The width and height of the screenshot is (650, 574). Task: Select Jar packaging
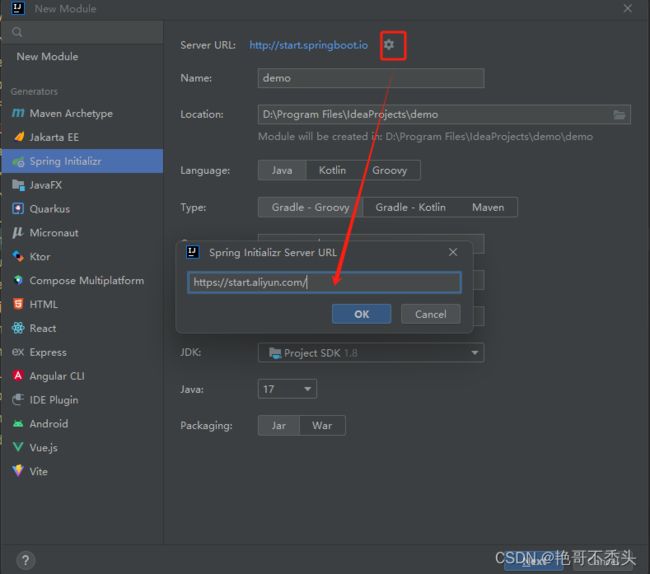pyautogui.click(x=279, y=426)
